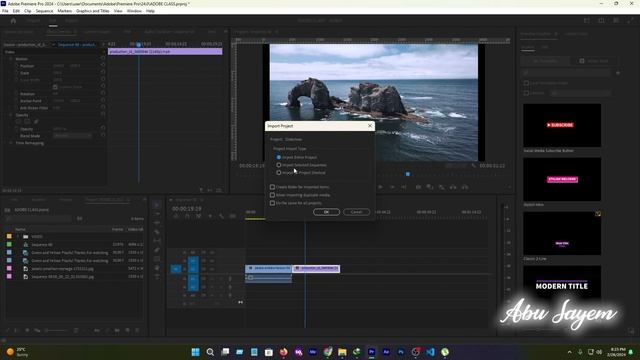Select the purple clip on the timeline track
Viewport: 640px width, 360px height.
(x=316, y=269)
